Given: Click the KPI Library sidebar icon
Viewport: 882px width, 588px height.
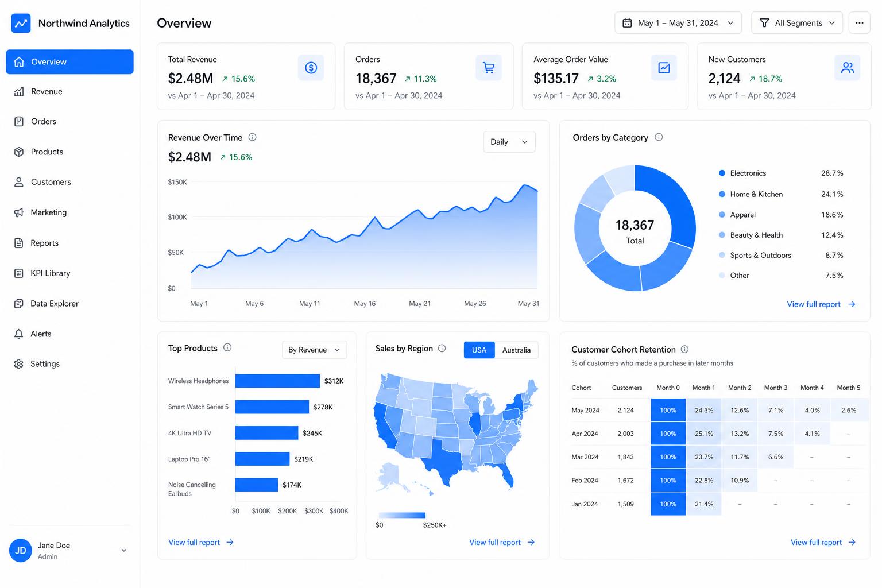Looking at the screenshot, I should tap(19, 273).
